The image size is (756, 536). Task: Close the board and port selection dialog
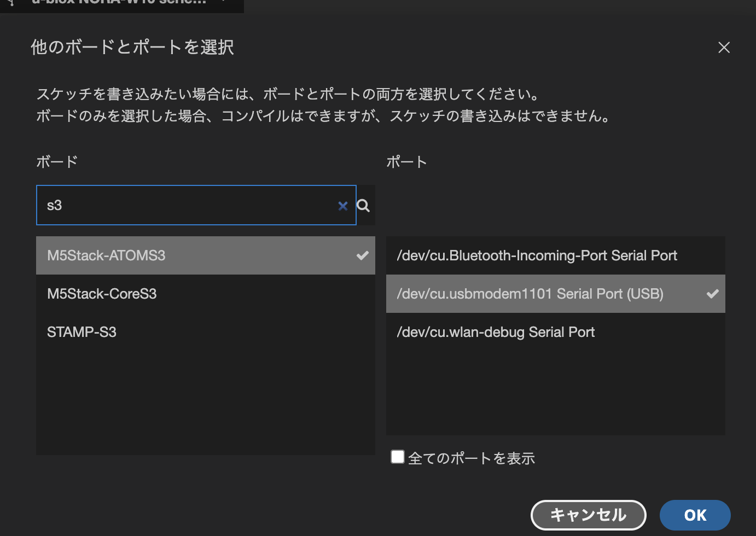724,48
